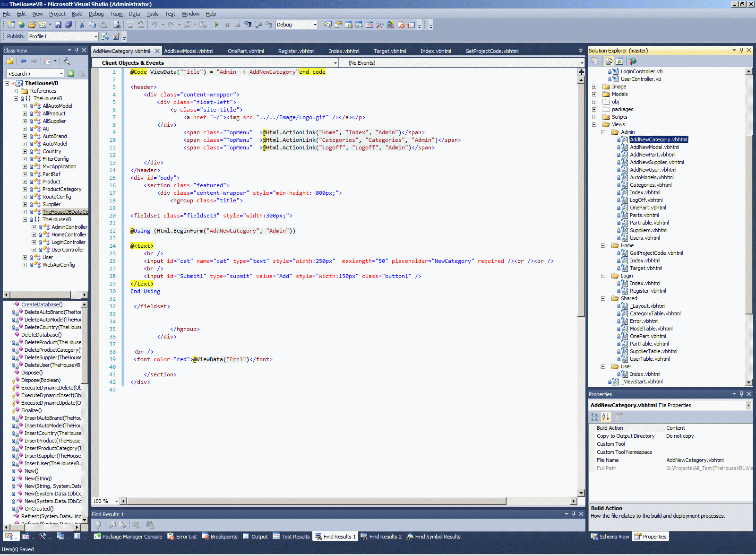Image resolution: width=756 pixels, height=556 pixels.
Task: Toggle auto-hide pin on Solution Explorer
Action: [741, 50]
